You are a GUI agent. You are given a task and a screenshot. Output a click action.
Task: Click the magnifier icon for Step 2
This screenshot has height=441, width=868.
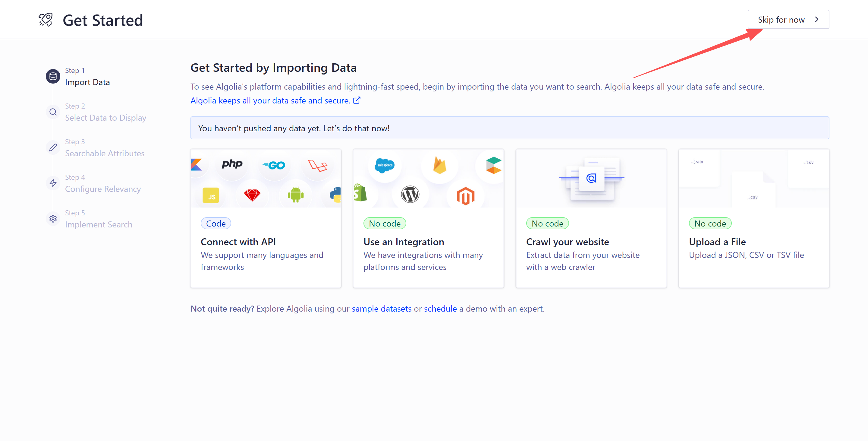(x=53, y=112)
